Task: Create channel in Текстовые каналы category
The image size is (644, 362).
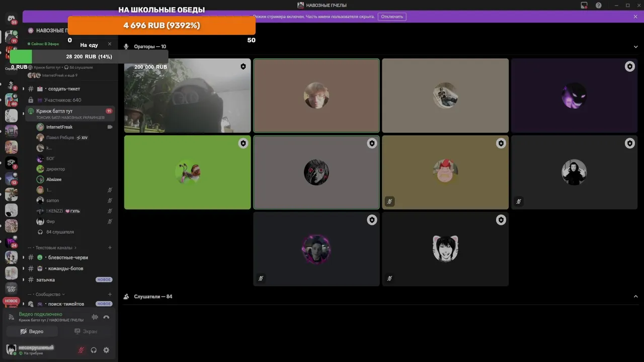Action: pos(110,248)
